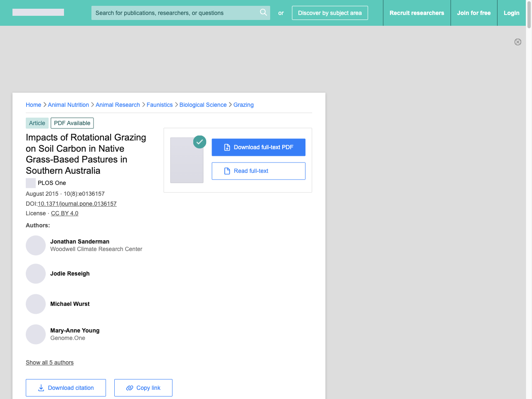Viewport: 532px width, 399px height.
Task: Click the Join for free link
Action: pyautogui.click(x=474, y=13)
